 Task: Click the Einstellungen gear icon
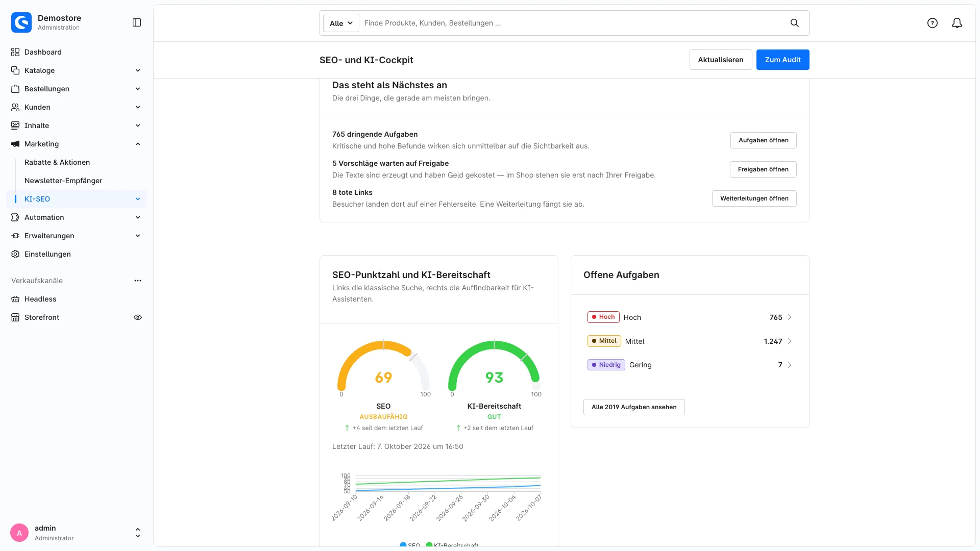tap(15, 254)
